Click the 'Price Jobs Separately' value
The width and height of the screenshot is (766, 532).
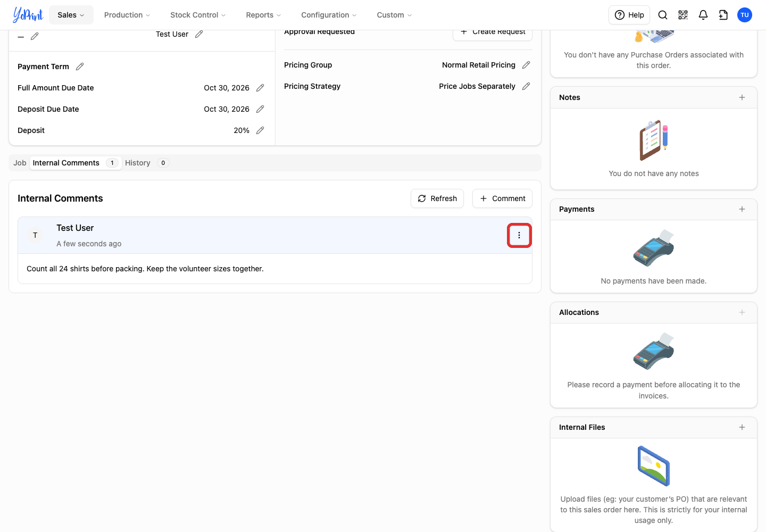pos(477,86)
